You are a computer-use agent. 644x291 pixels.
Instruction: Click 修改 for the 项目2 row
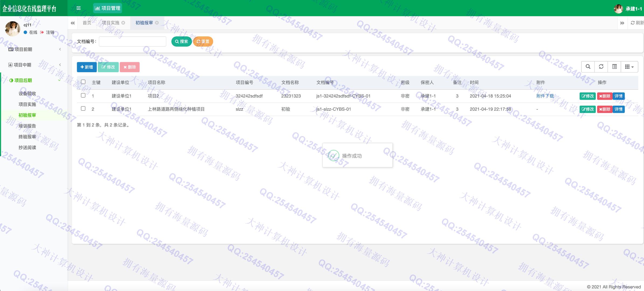point(587,96)
